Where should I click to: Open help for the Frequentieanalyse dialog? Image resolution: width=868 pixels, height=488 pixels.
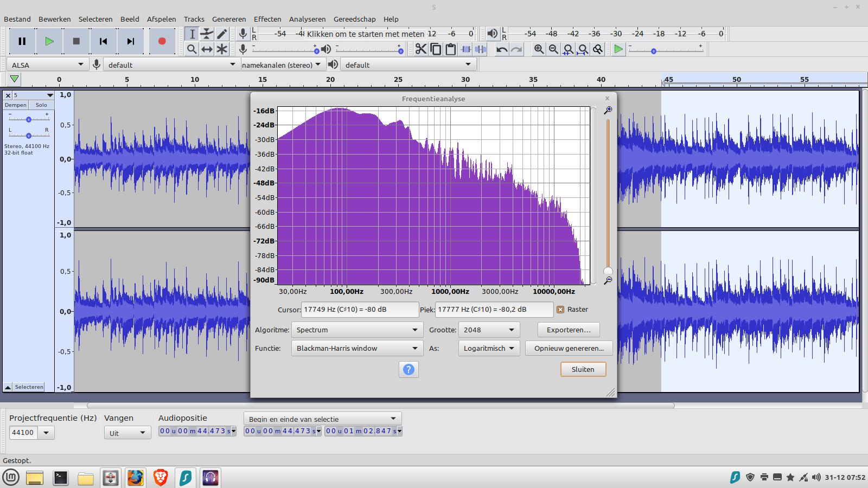point(409,369)
